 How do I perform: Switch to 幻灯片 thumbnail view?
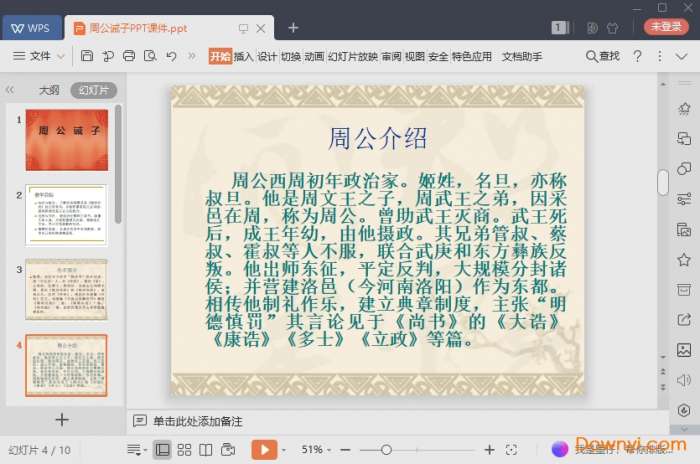94,90
